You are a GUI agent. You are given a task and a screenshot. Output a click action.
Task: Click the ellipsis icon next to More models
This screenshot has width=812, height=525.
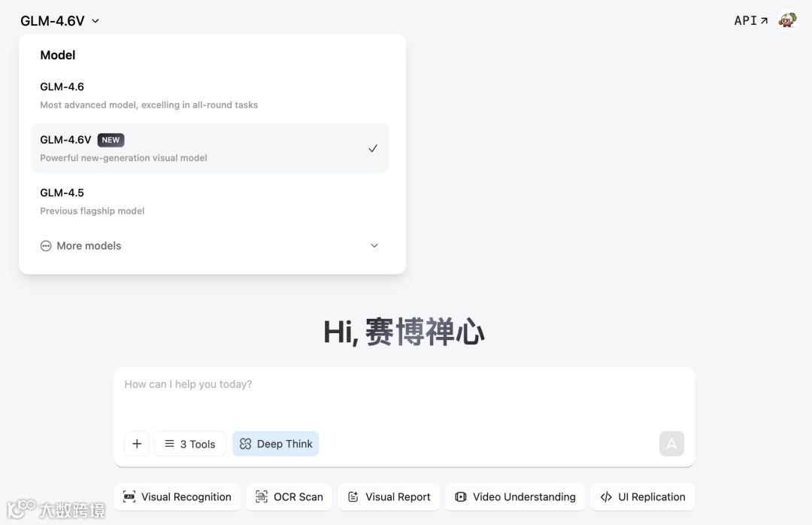tap(46, 246)
